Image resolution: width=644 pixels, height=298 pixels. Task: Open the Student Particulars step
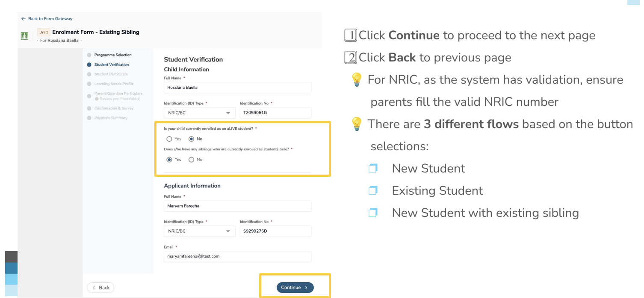[111, 74]
